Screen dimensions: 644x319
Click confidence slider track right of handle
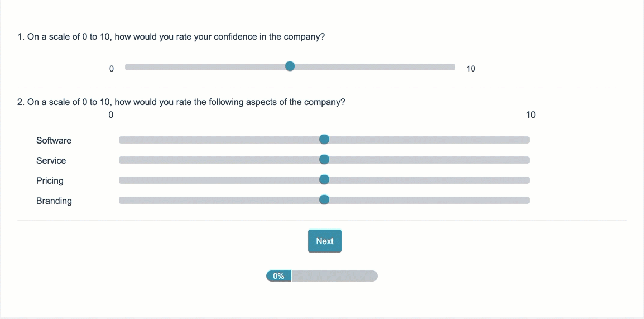pyautogui.click(x=374, y=67)
